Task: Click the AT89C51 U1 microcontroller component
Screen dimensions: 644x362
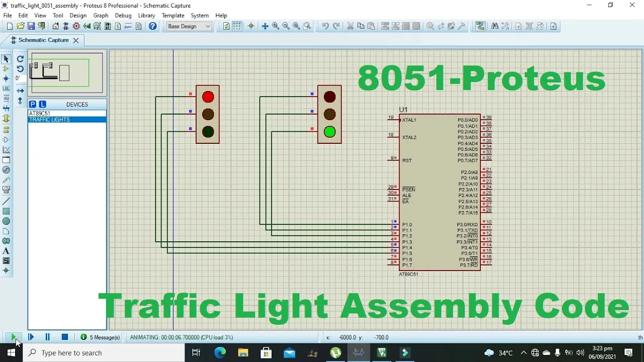Action: pyautogui.click(x=440, y=192)
